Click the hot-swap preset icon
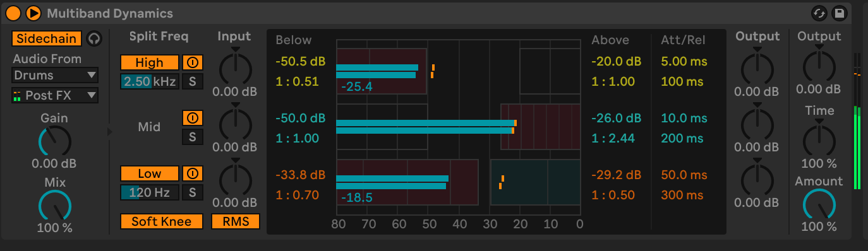This screenshot has height=251, width=868. [819, 13]
